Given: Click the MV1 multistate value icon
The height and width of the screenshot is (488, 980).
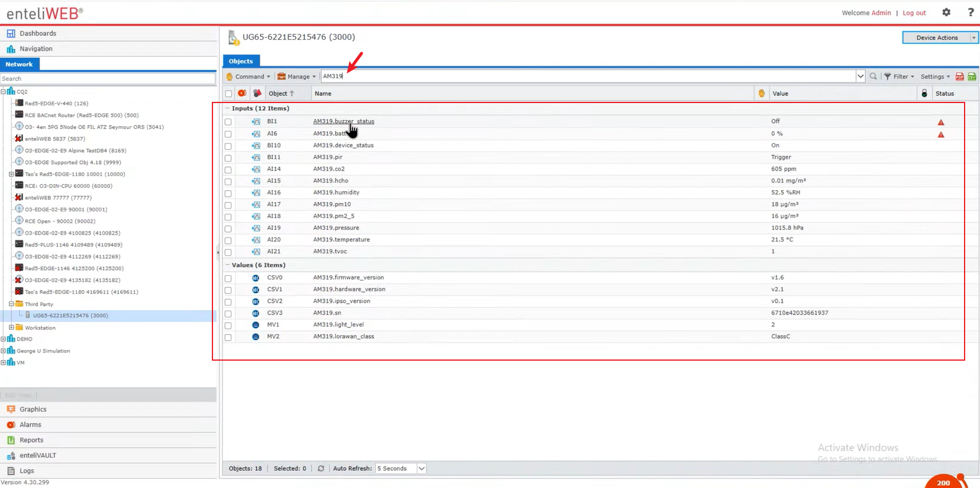Looking at the screenshot, I should coord(256,325).
